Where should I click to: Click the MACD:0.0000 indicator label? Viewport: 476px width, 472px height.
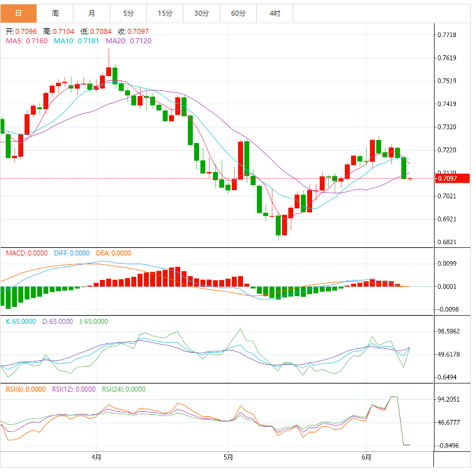click(x=27, y=253)
